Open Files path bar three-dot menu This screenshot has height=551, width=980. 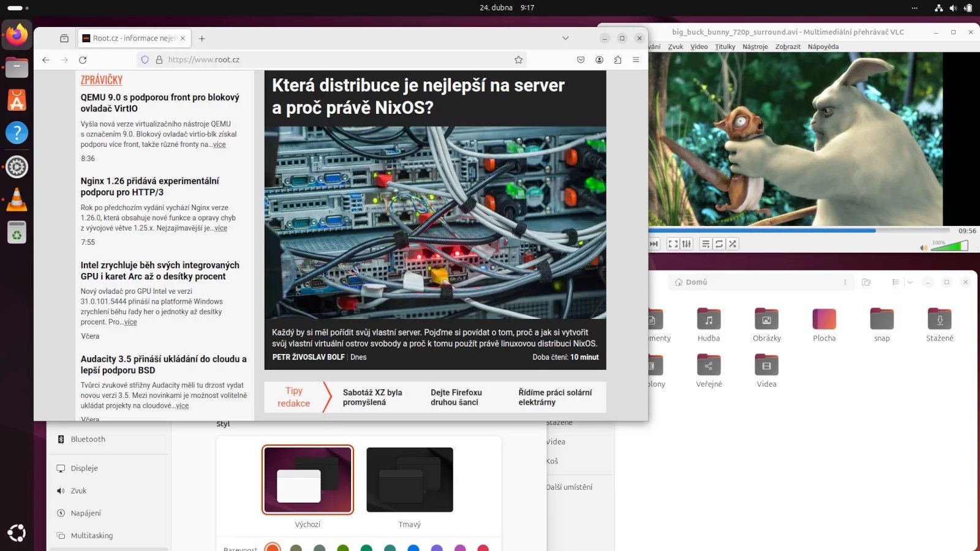coord(845,282)
